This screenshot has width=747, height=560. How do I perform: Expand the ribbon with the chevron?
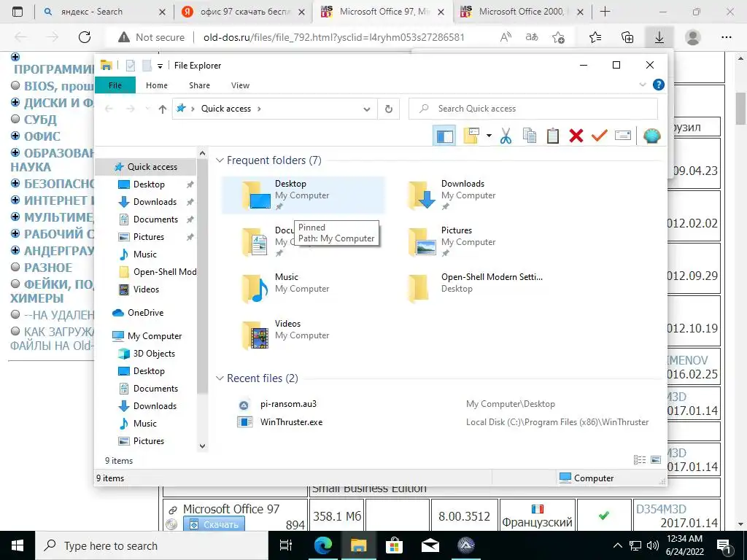click(642, 85)
